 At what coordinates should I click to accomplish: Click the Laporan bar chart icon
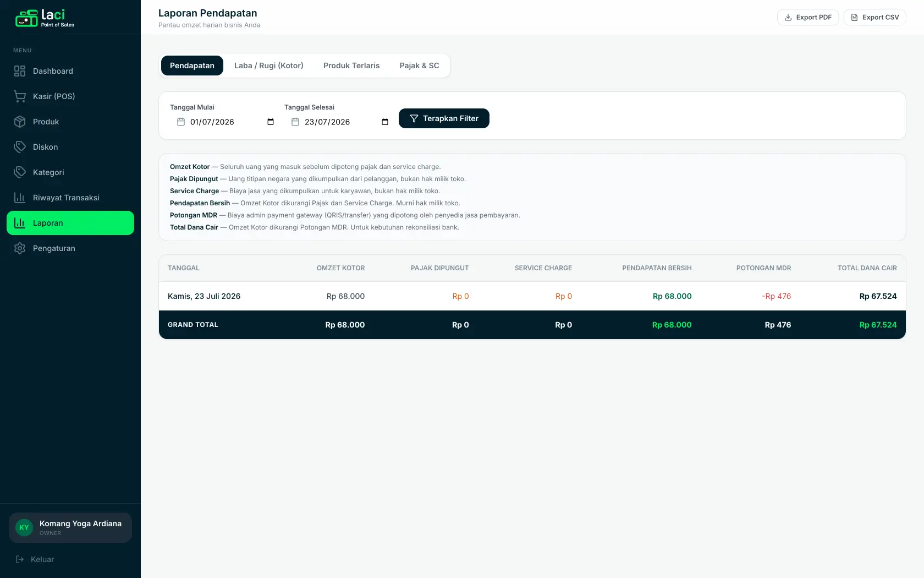[x=20, y=223]
